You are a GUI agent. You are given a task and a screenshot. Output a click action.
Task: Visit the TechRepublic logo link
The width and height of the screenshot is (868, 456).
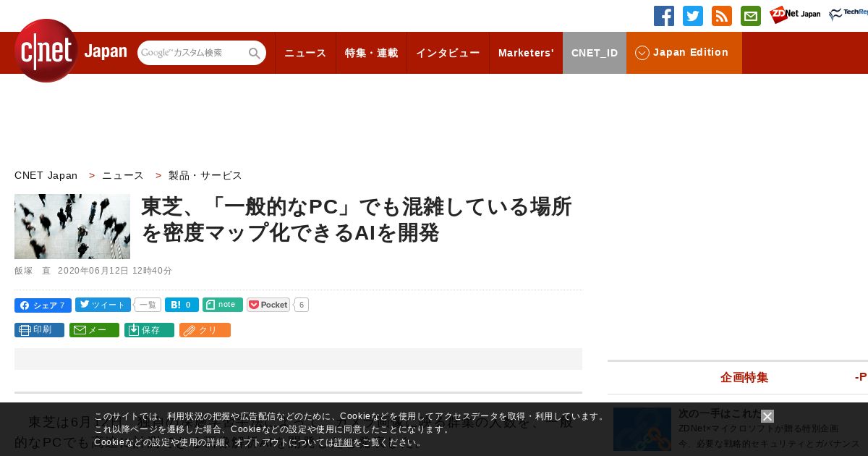coord(848,14)
